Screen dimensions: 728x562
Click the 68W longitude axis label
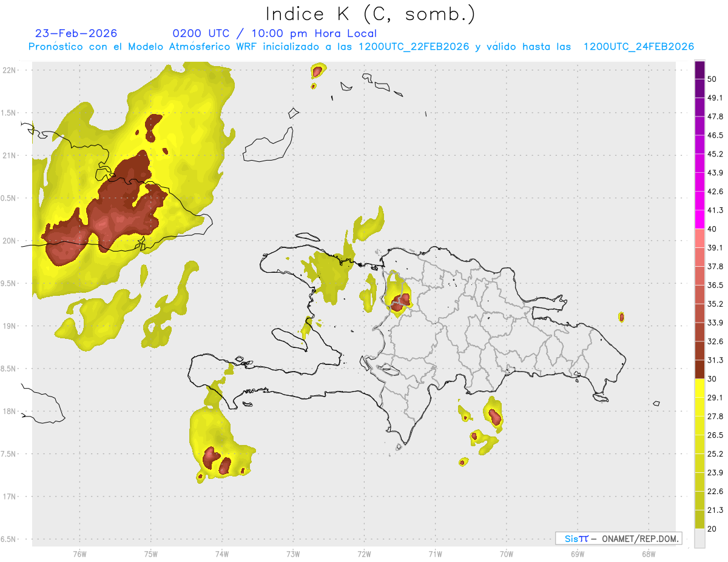649,554
